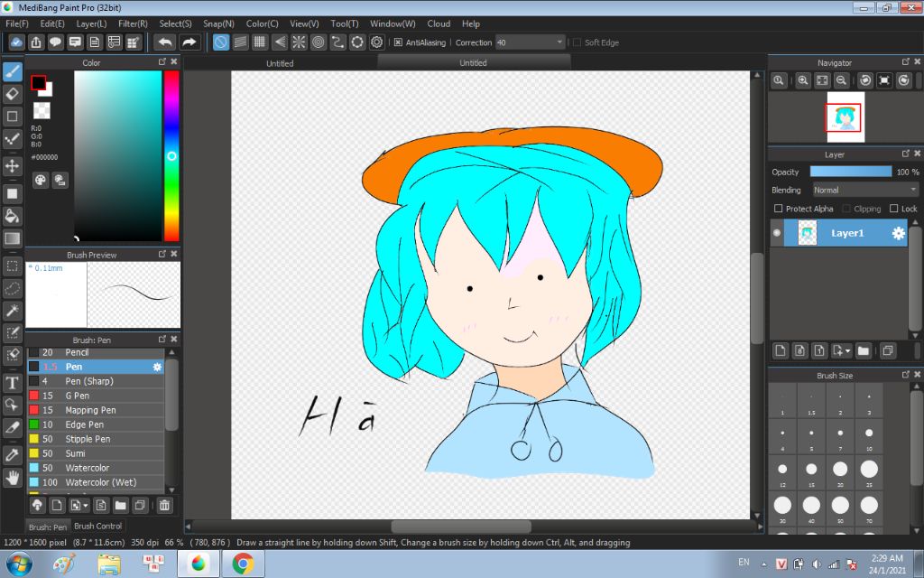Image resolution: width=924 pixels, height=578 pixels.
Task: Delete the selected brush with trash icon
Action: click(164, 506)
